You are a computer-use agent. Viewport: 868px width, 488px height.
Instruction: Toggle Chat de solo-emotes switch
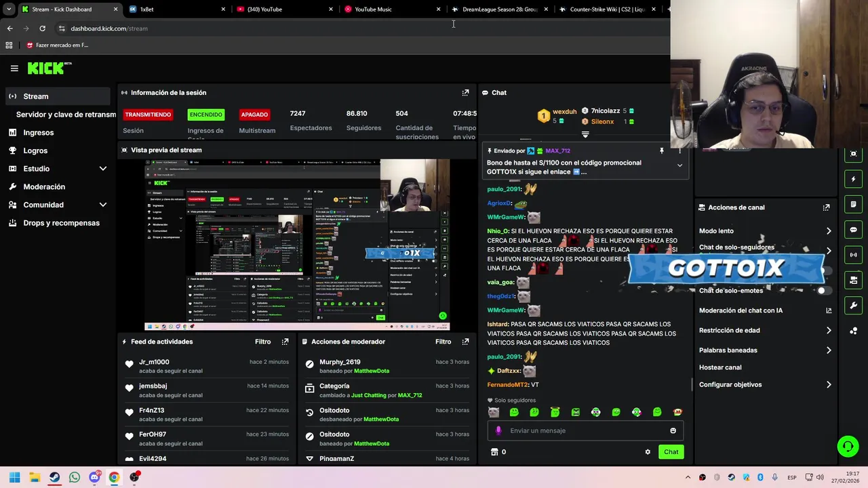(x=824, y=291)
